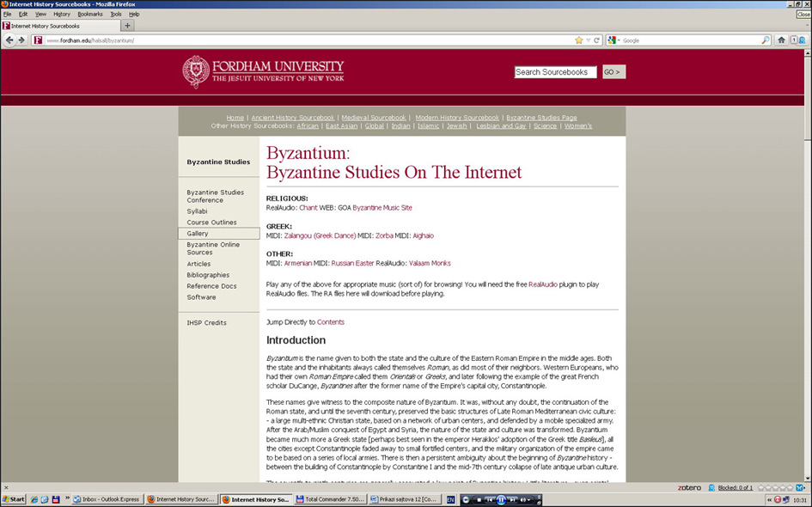Open the URL history dropdown arrow
This screenshot has height=507, width=812.
tap(589, 40)
